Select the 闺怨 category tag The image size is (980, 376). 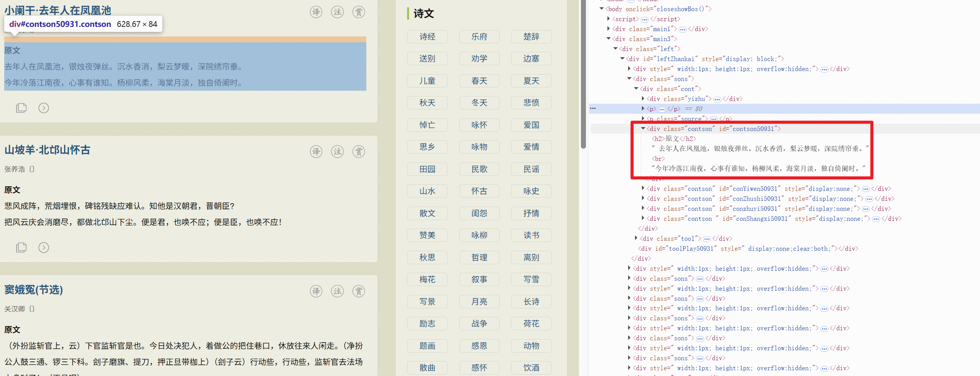(479, 213)
